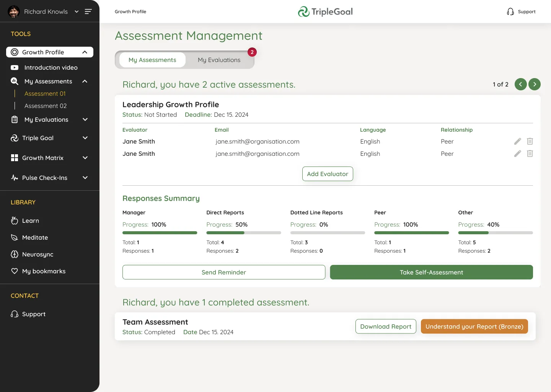The height and width of the screenshot is (392, 551).
Task: Click the Support headset icon
Action: pos(14,314)
